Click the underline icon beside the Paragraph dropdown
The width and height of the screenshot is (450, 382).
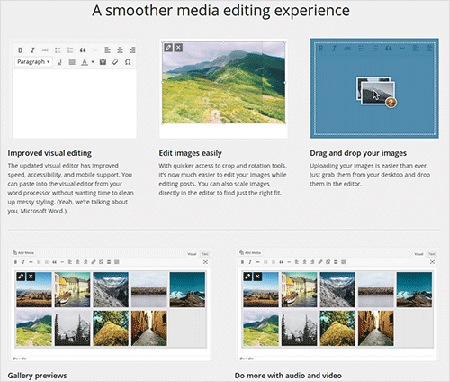(60, 62)
